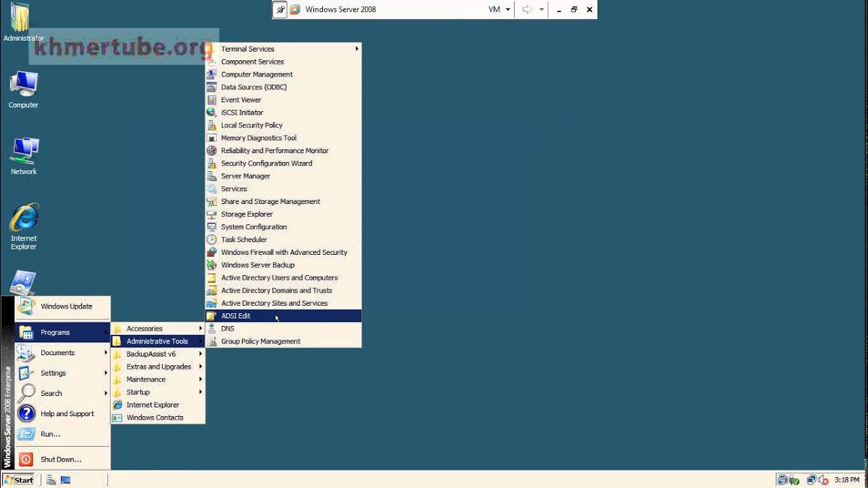Click the System Configuration icon

(212, 227)
